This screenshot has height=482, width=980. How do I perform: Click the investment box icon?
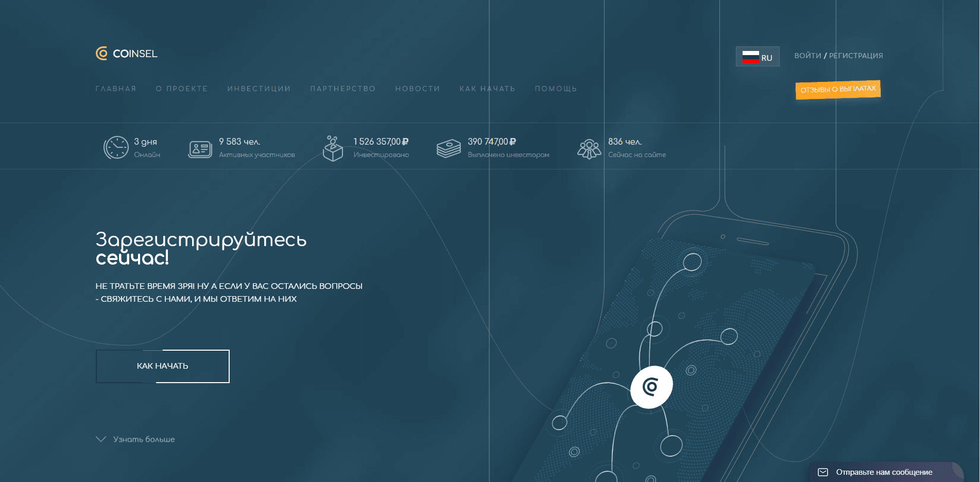pyautogui.click(x=333, y=148)
